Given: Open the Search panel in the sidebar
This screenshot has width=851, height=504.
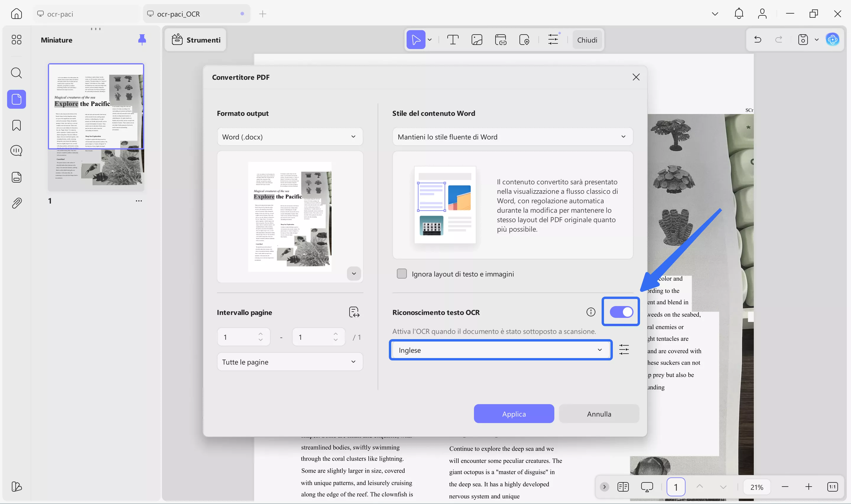Looking at the screenshot, I should pos(16,73).
